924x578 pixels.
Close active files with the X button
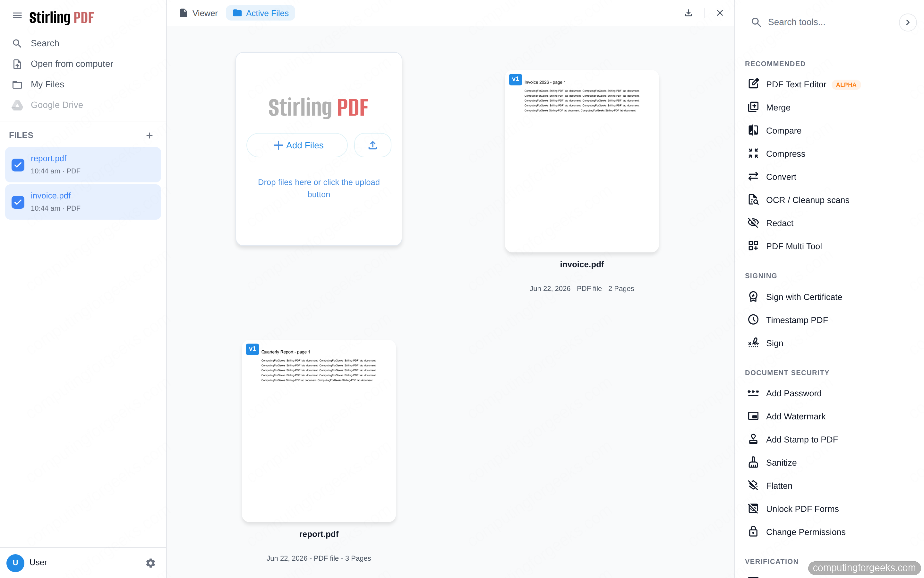click(x=720, y=13)
